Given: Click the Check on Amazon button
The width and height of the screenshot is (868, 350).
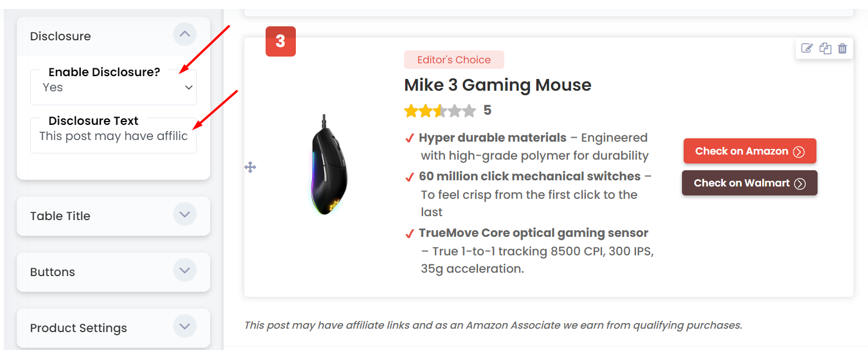Looking at the screenshot, I should click(750, 151).
